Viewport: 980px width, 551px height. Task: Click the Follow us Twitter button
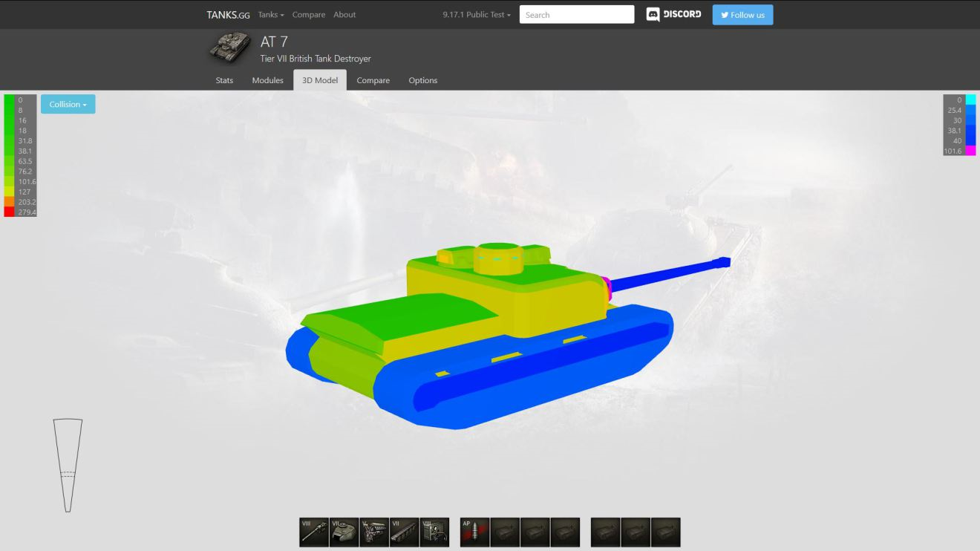742,15
